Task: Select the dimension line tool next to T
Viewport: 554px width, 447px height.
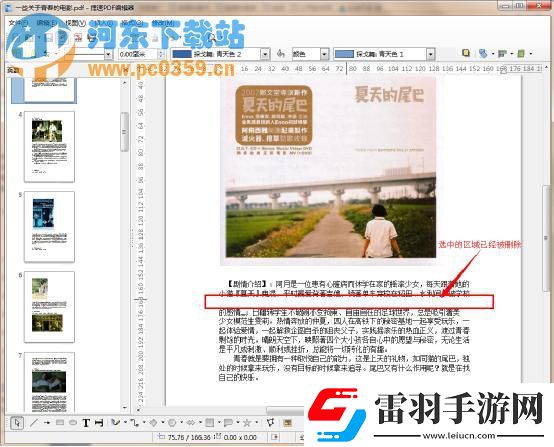Action: (99, 423)
